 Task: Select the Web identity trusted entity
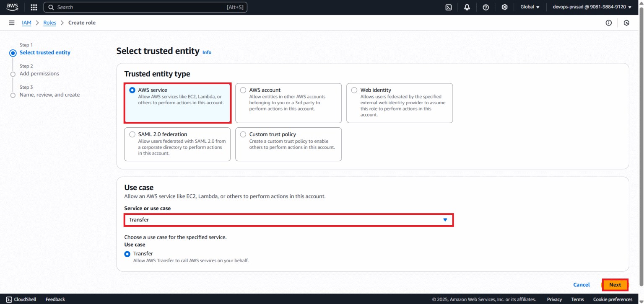[354, 90]
